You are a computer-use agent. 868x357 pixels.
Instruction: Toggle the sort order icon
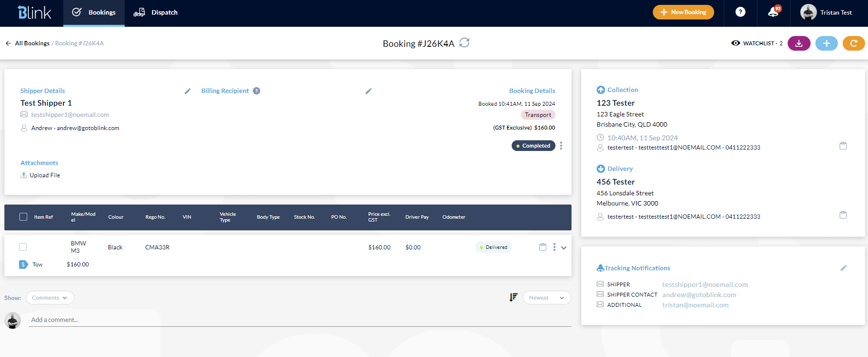513,298
